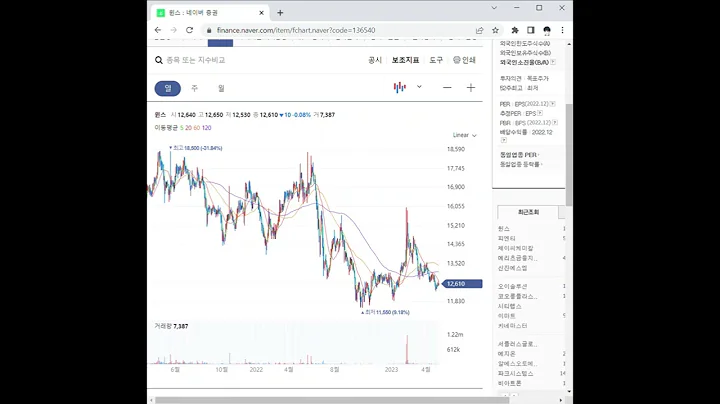
Task: Open 제이씨케미칼 in recent list
Action: (515, 248)
